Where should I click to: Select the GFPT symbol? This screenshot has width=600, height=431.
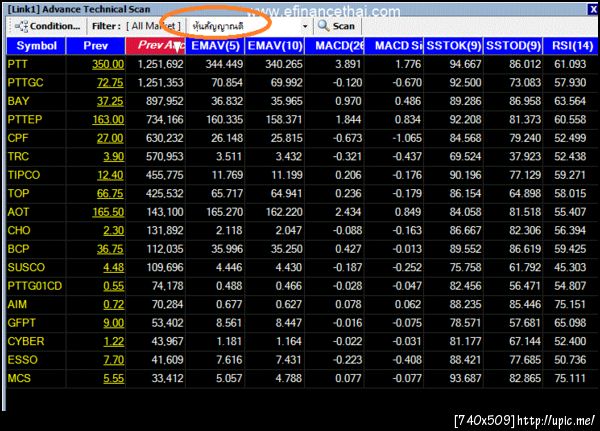[x=21, y=323]
